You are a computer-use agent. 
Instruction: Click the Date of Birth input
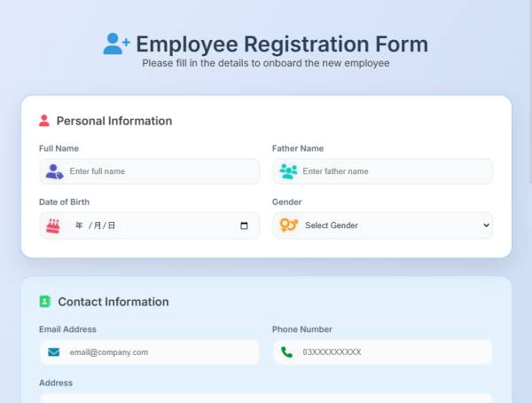[151, 225]
